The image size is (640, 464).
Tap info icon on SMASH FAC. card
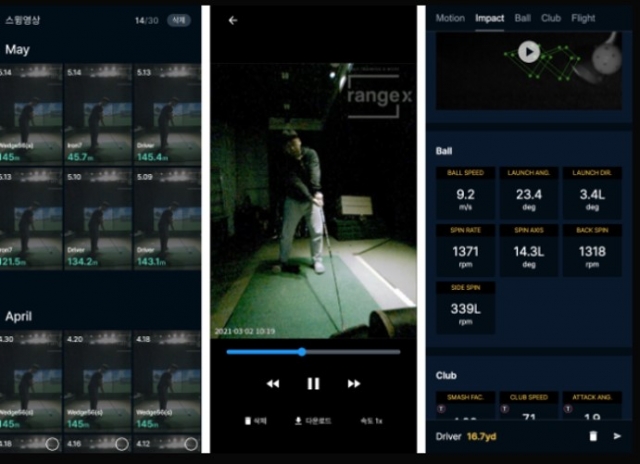click(x=441, y=408)
